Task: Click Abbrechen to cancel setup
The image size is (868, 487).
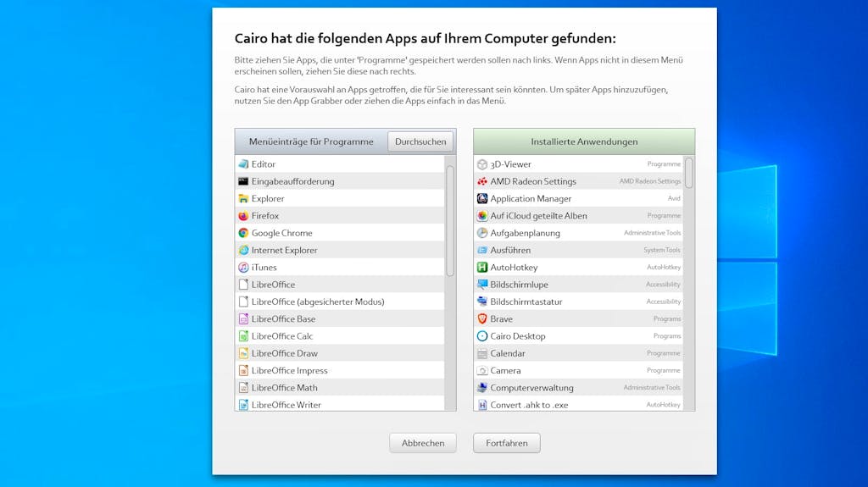Action: pos(423,443)
